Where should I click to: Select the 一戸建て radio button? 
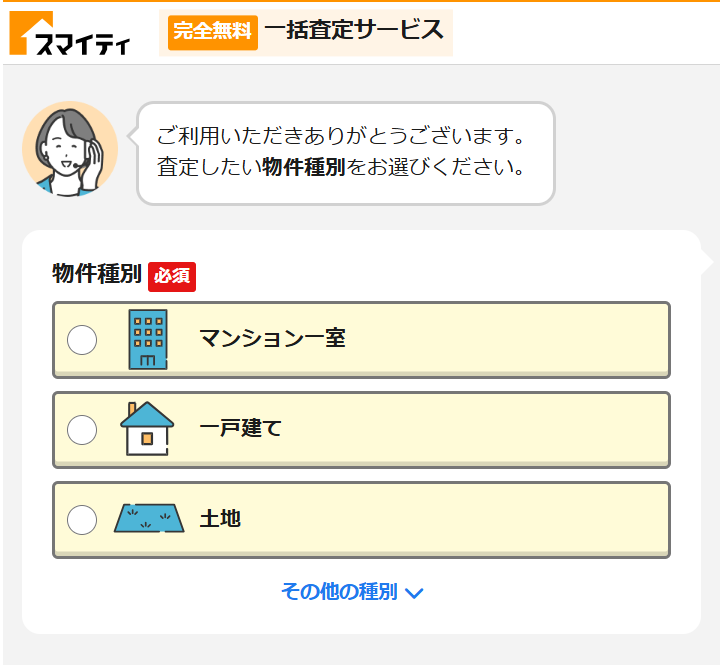click(x=82, y=430)
